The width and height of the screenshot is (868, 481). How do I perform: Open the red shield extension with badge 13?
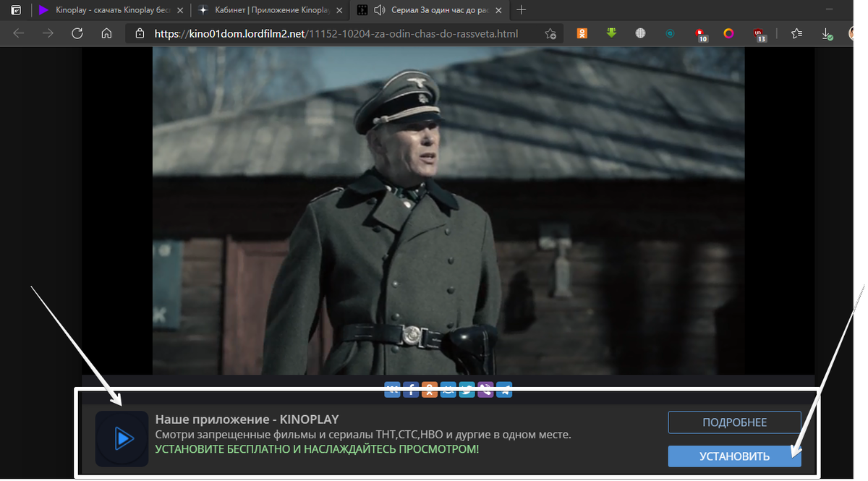pyautogui.click(x=759, y=34)
